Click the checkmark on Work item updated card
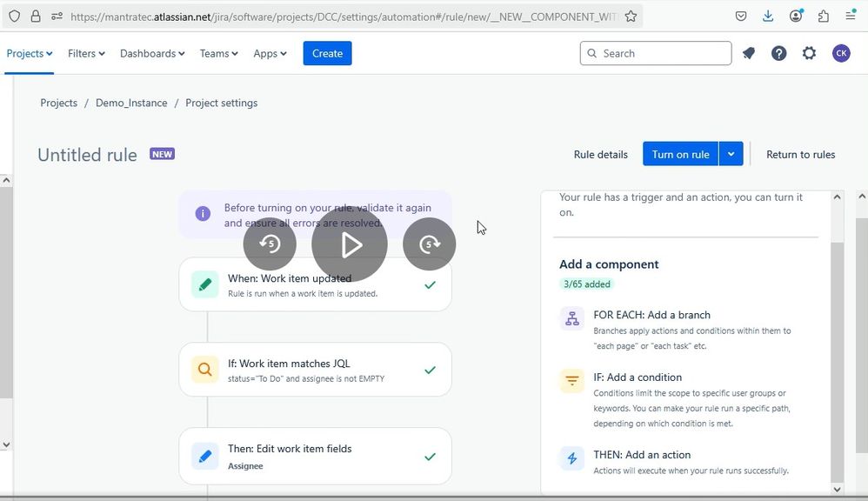 tap(430, 285)
